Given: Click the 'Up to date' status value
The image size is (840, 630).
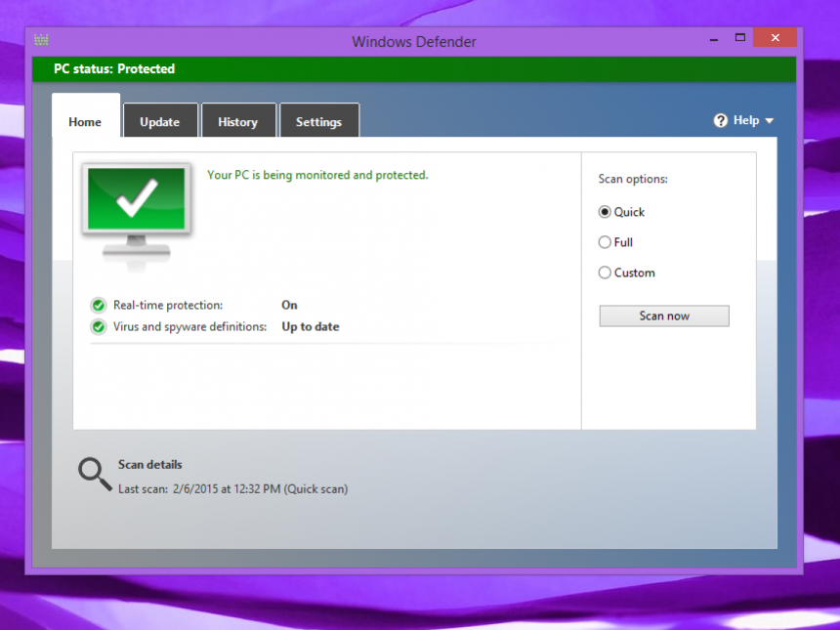Looking at the screenshot, I should pos(311,327).
